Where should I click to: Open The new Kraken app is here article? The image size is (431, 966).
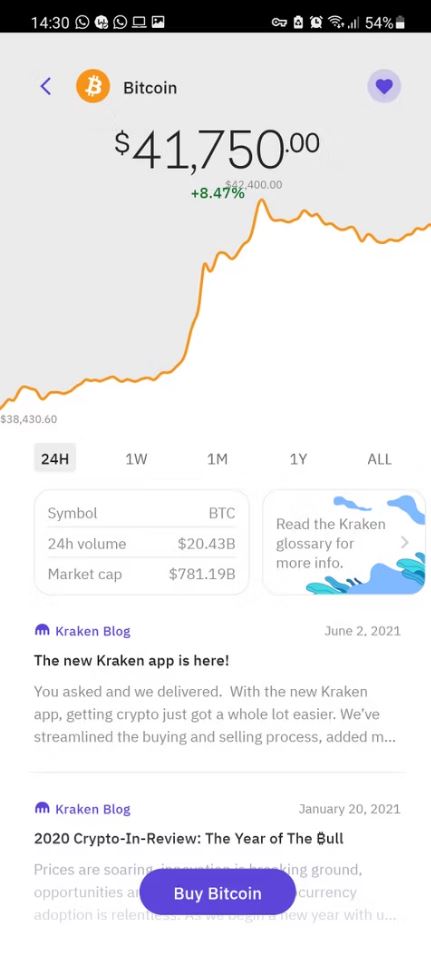pos(132,660)
